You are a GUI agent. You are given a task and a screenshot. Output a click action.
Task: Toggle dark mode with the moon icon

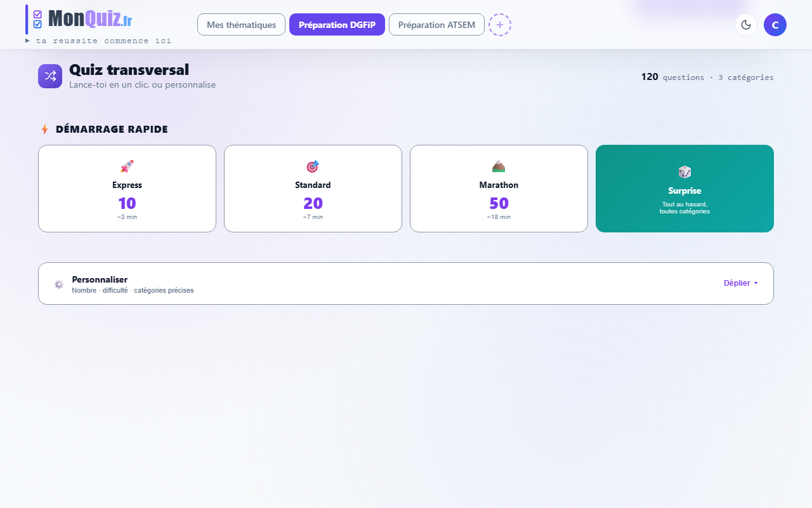click(x=746, y=25)
